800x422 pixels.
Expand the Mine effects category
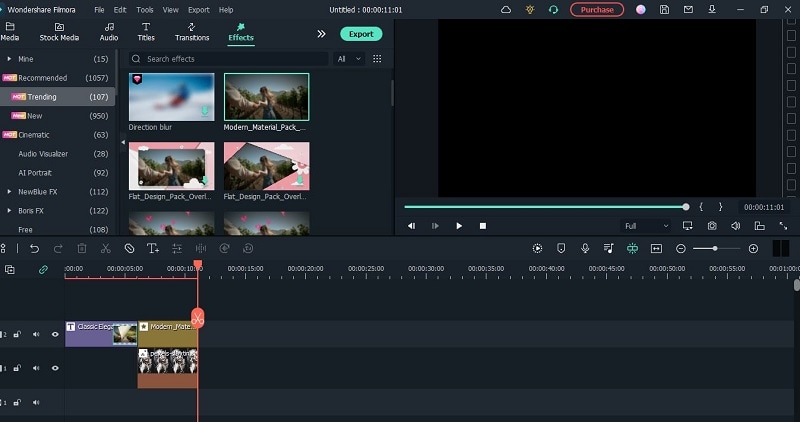(9, 59)
